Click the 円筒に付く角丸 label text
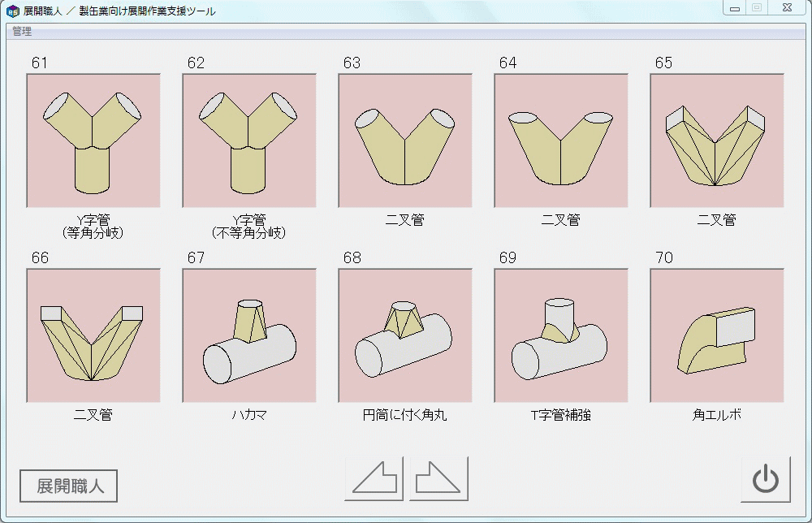The width and height of the screenshot is (812, 523). pos(405,415)
